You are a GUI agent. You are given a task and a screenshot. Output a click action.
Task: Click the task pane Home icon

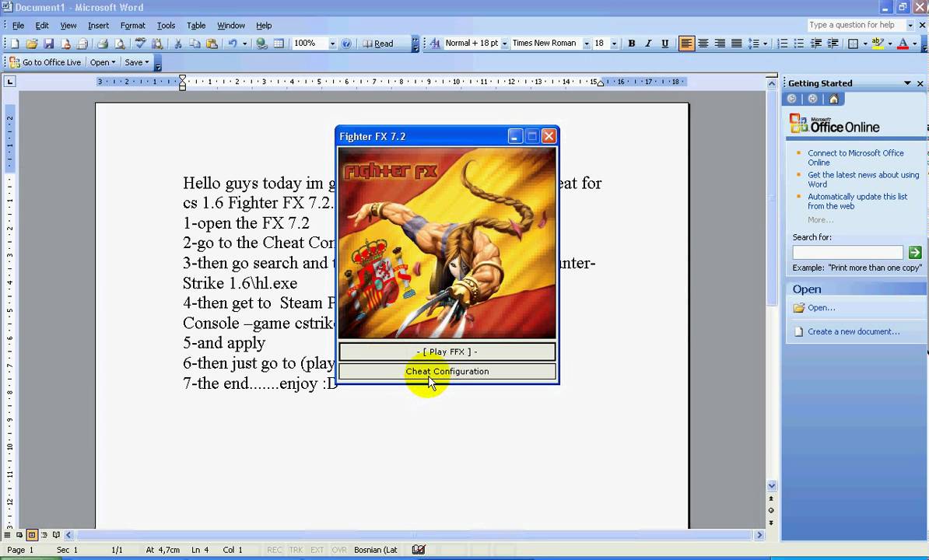click(833, 99)
